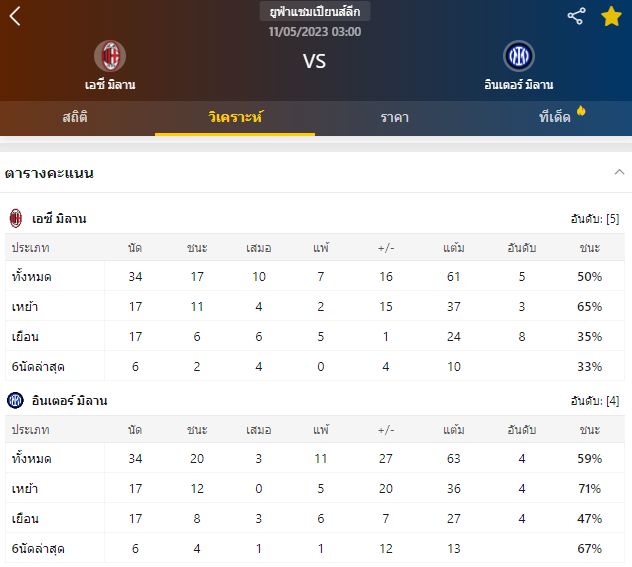Open the ราคา tab
Image resolution: width=632 pixels, height=567 pixels.
point(394,117)
